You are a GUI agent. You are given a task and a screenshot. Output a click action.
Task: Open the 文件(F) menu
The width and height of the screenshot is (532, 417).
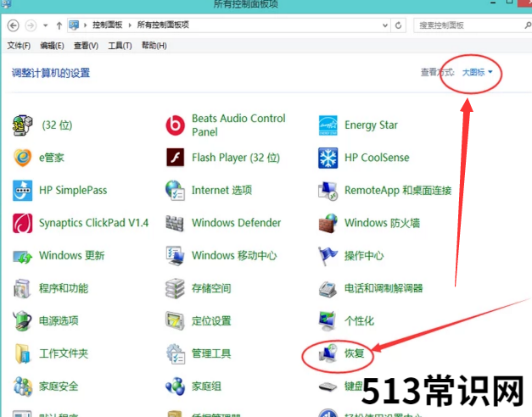(x=19, y=46)
